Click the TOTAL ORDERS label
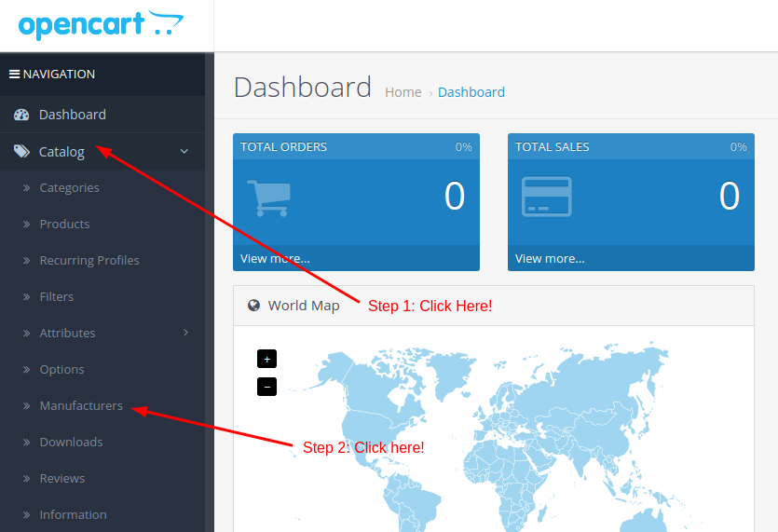 [x=283, y=147]
